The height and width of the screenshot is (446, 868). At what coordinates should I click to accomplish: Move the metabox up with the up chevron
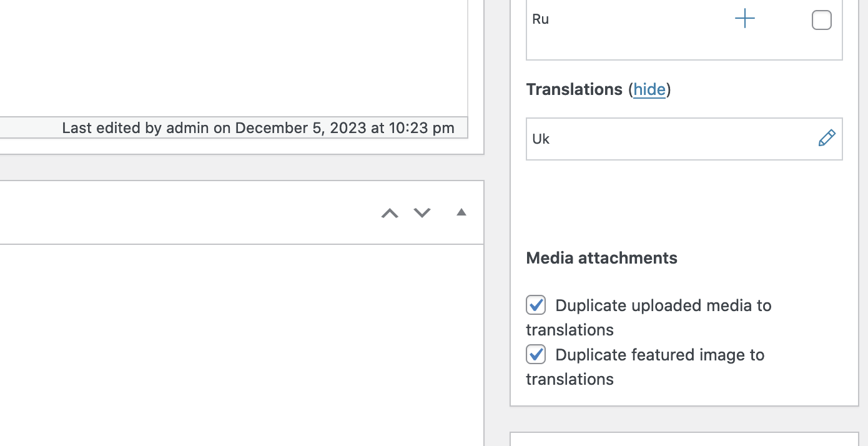point(390,213)
